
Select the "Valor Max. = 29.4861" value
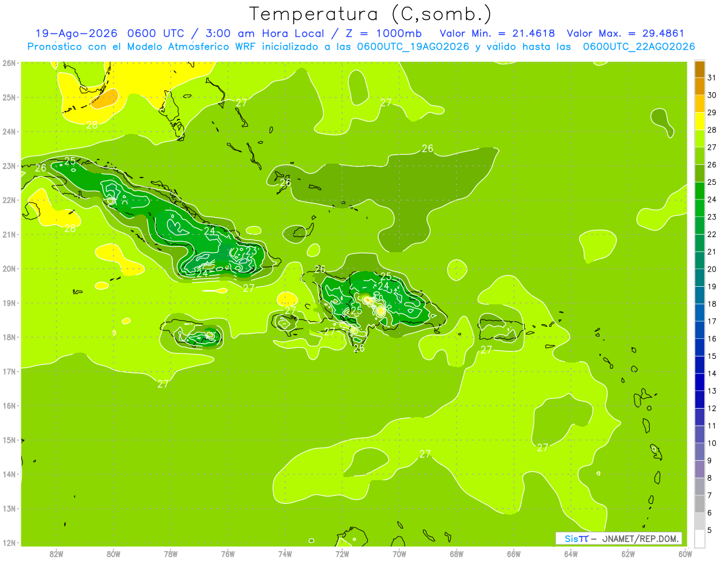click(x=626, y=33)
